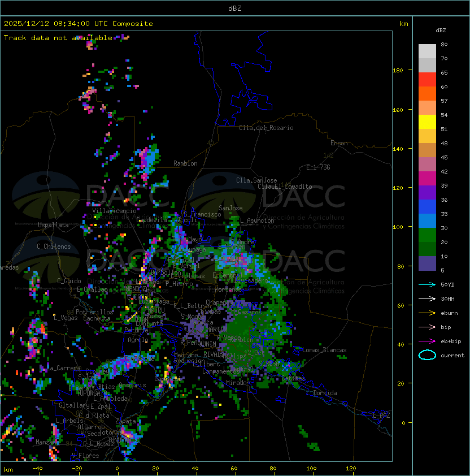This screenshot has width=470, height=476.
Task: Click the 'Track data not available' message
Action: [58, 38]
